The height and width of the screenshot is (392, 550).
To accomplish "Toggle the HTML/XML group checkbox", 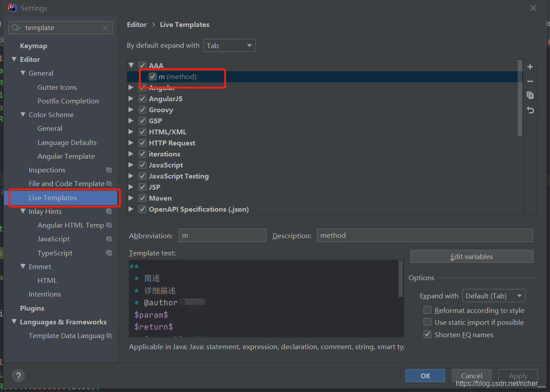I will [x=142, y=132].
